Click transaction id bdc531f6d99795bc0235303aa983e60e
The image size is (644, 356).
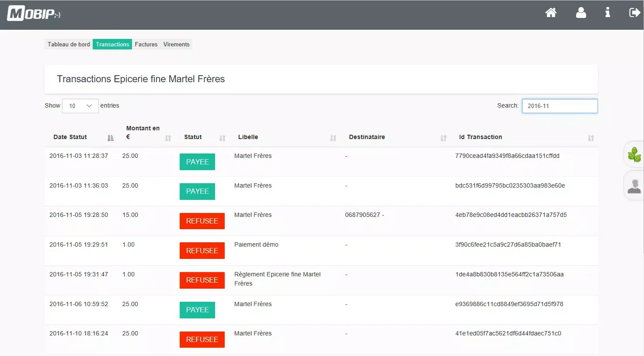(x=510, y=185)
